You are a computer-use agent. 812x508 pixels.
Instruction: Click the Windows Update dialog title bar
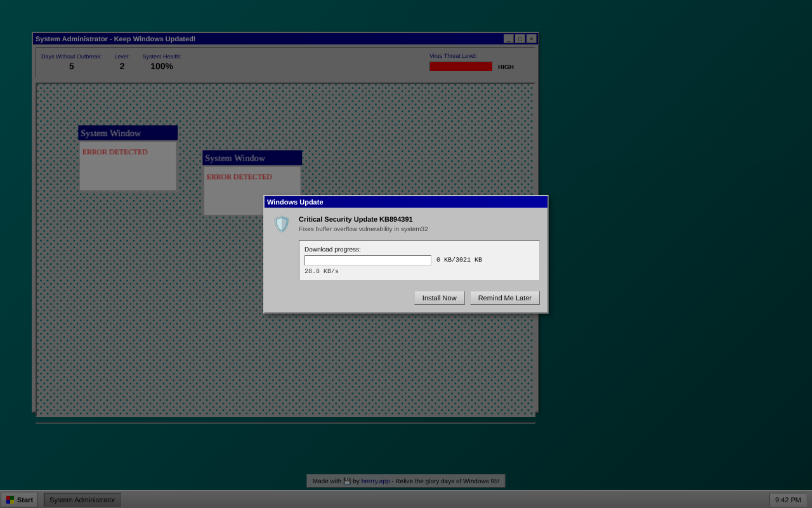(x=405, y=202)
